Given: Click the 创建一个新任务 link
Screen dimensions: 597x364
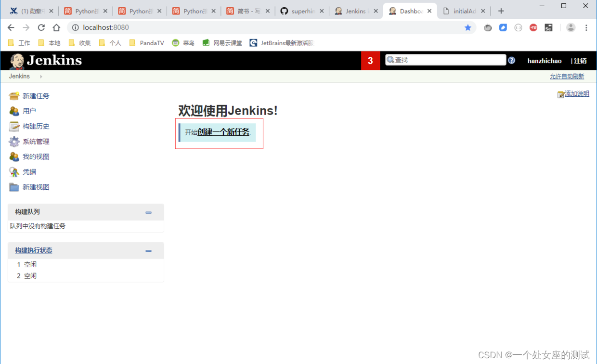Looking at the screenshot, I should click(x=223, y=132).
